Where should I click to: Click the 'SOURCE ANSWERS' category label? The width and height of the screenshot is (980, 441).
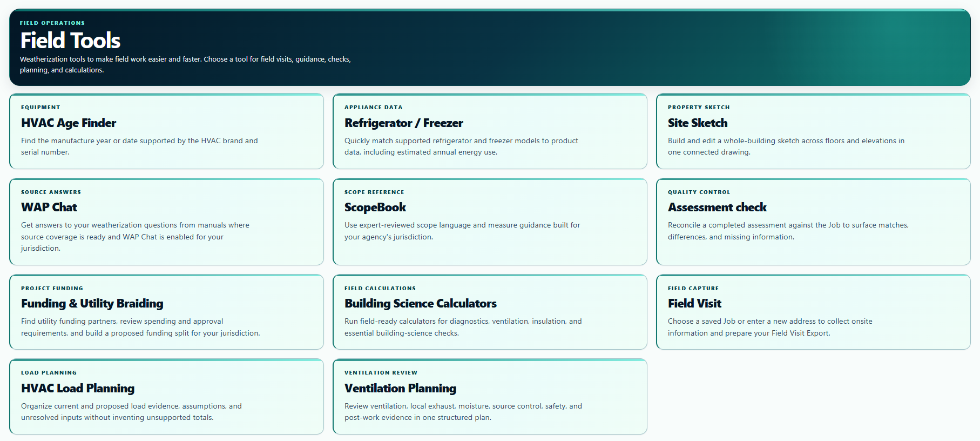coord(51,192)
